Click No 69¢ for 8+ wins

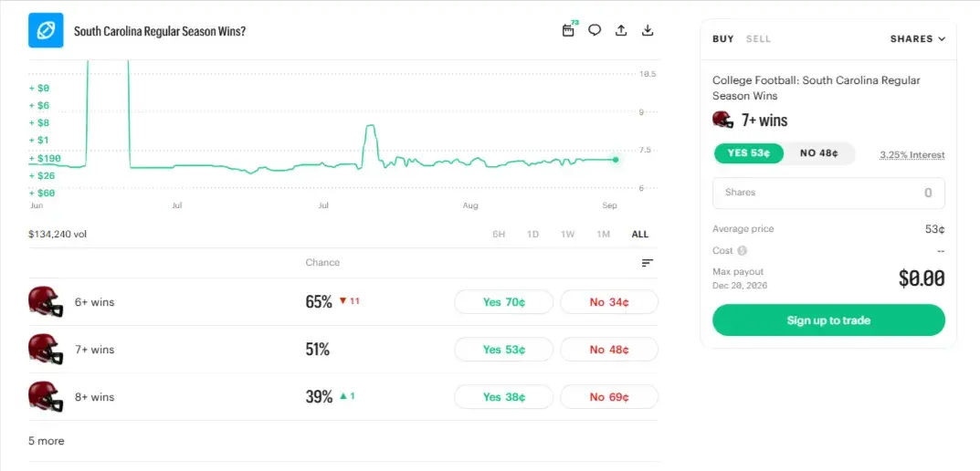coord(609,397)
